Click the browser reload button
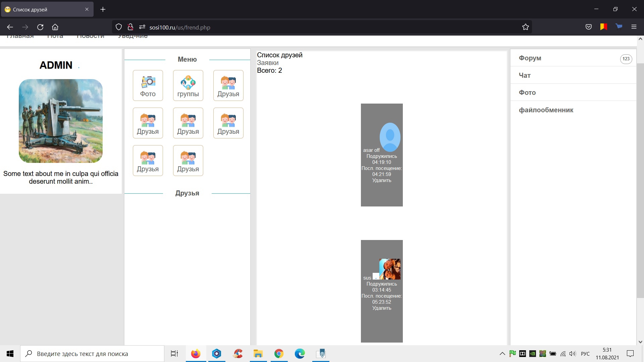Viewport: 644px width, 362px height. [40, 27]
